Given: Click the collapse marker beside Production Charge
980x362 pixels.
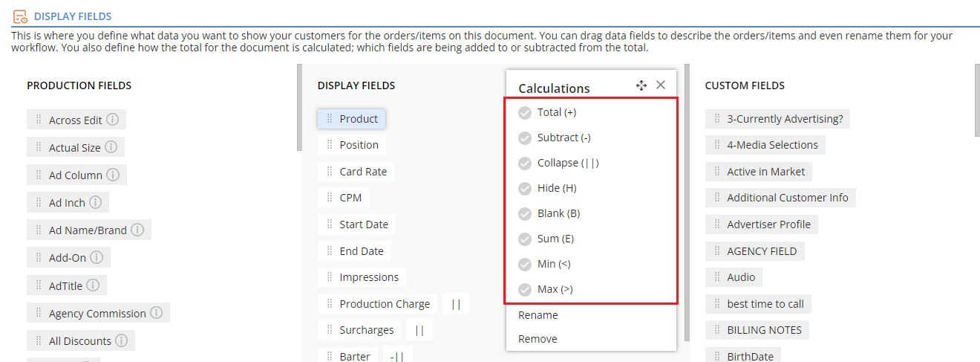Looking at the screenshot, I should (456, 304).
